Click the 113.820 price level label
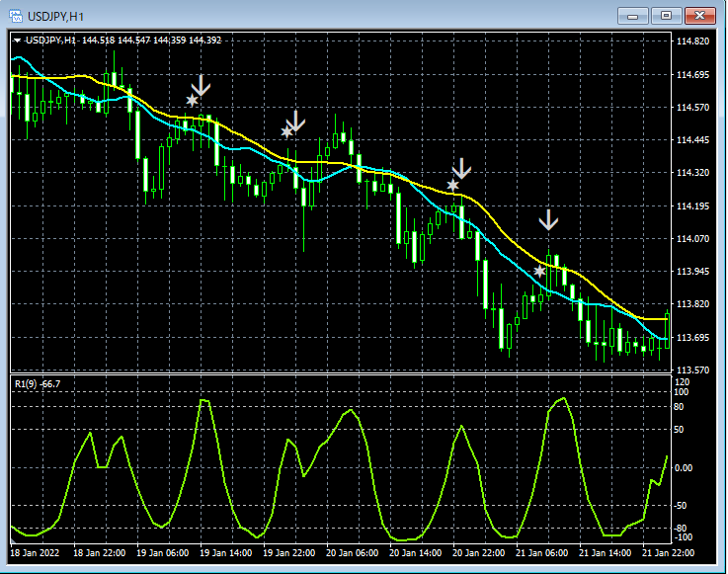The width and height of the screenshot is (728, 574). pyautogui.click(x=692, y=304)
